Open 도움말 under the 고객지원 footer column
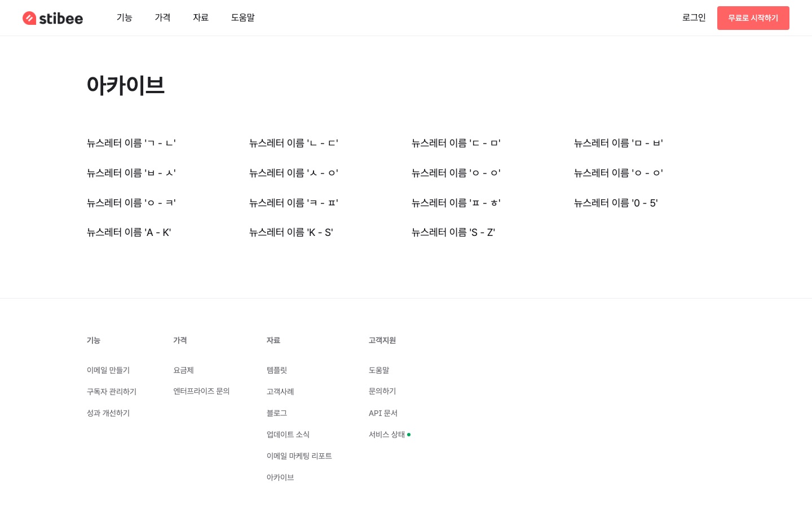The image size is (812, 508). pyautogui.click(x=379, y=370)
